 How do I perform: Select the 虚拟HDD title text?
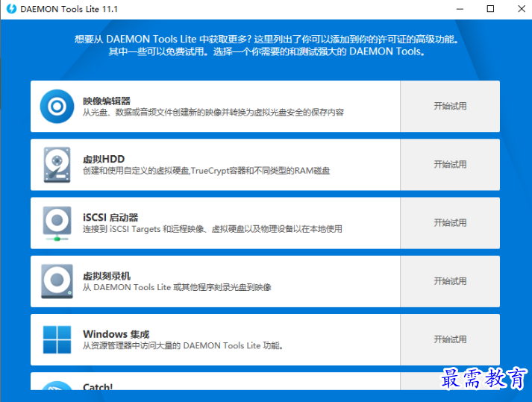click(104, 159)
